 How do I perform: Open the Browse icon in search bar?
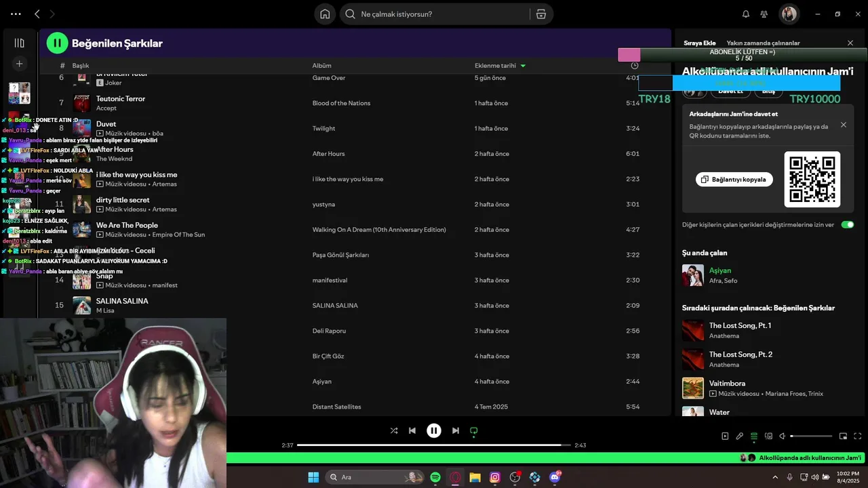540,14
